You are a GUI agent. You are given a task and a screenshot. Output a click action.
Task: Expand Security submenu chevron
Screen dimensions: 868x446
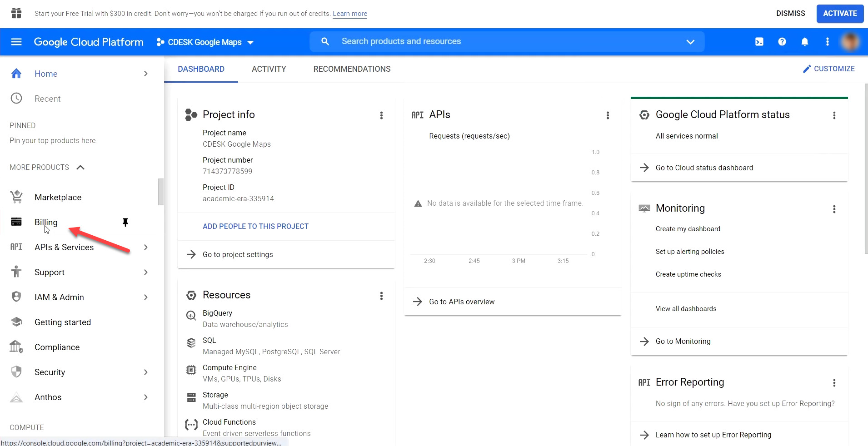[x=146, y=372]
